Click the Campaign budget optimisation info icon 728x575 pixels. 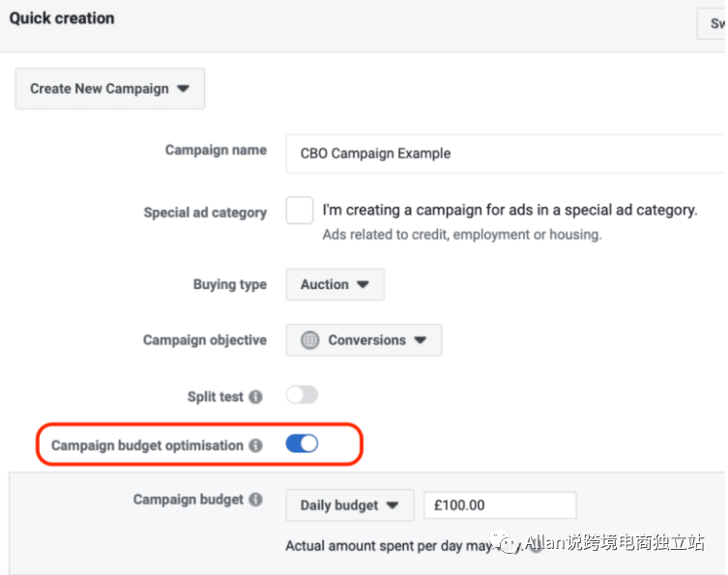tap(255, 446)
